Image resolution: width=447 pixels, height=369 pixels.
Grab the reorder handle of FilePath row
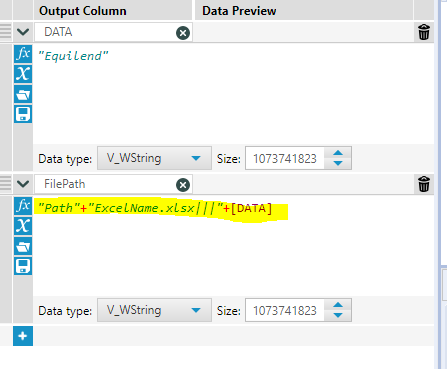click(x=6, y=184)
